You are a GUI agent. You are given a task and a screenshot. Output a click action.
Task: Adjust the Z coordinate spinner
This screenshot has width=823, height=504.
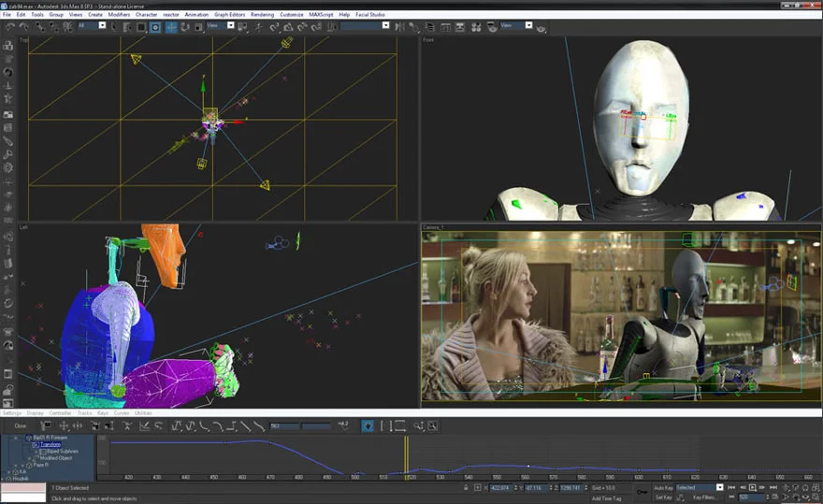point(585,488)
